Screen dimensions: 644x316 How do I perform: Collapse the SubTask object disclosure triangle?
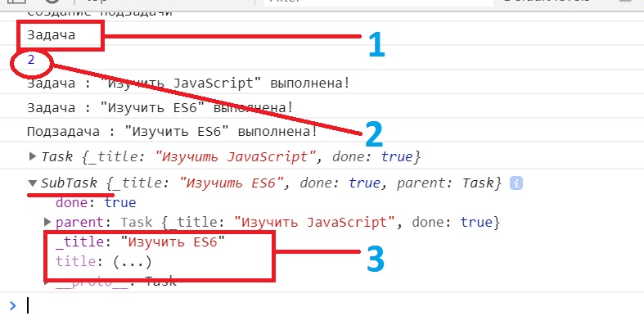[x=33, y=183]
